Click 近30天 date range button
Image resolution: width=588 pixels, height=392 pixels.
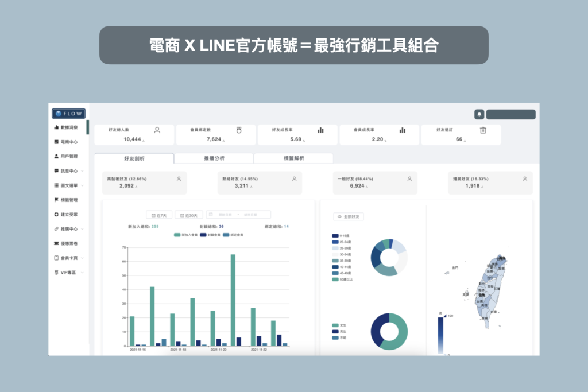[188, 215]
